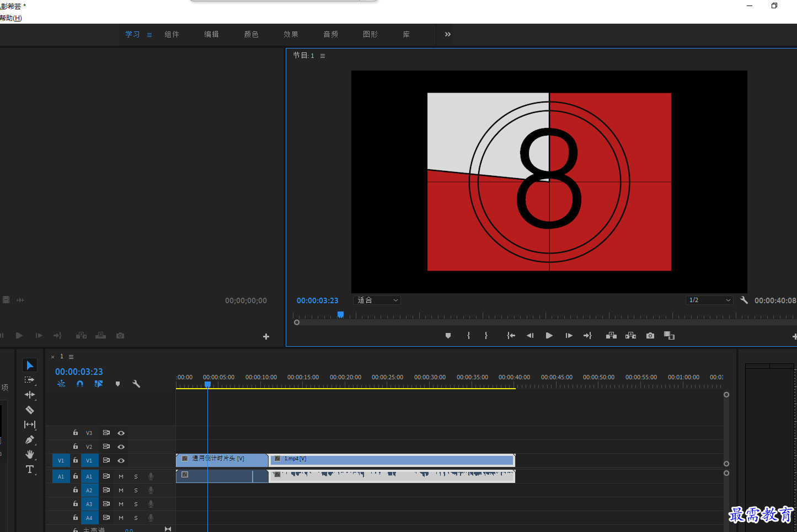Choose the Type text tool
The width and height of the screenshot is (797, 532).
(x=30, y=469)
